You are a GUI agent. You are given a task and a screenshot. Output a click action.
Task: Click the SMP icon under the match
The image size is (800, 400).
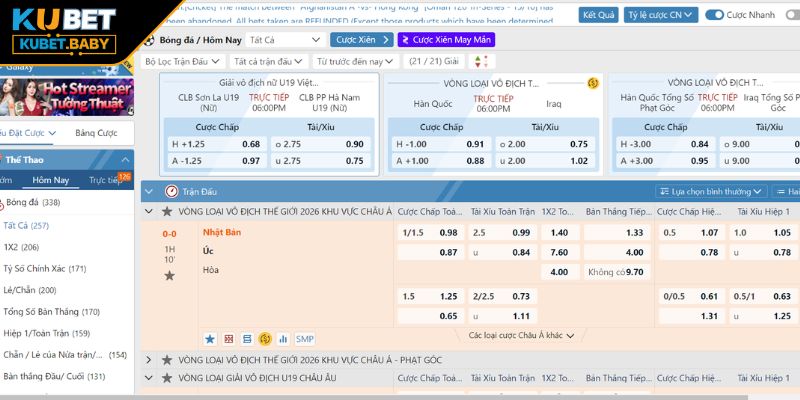(x=305, y=339)
